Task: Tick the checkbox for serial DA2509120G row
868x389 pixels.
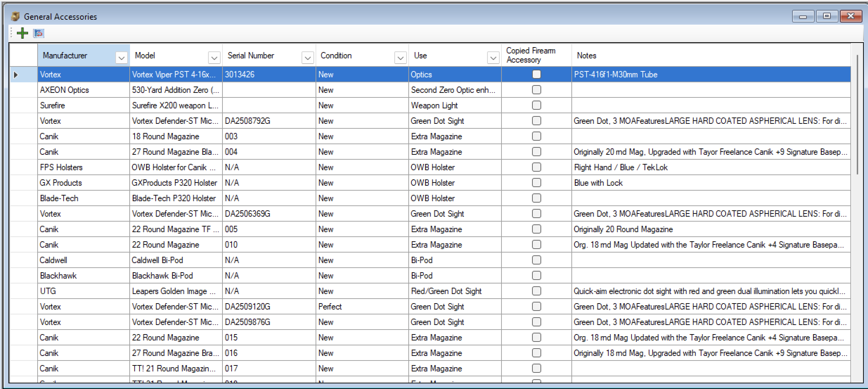Action: pyautogui.click(x=537, y=306)
